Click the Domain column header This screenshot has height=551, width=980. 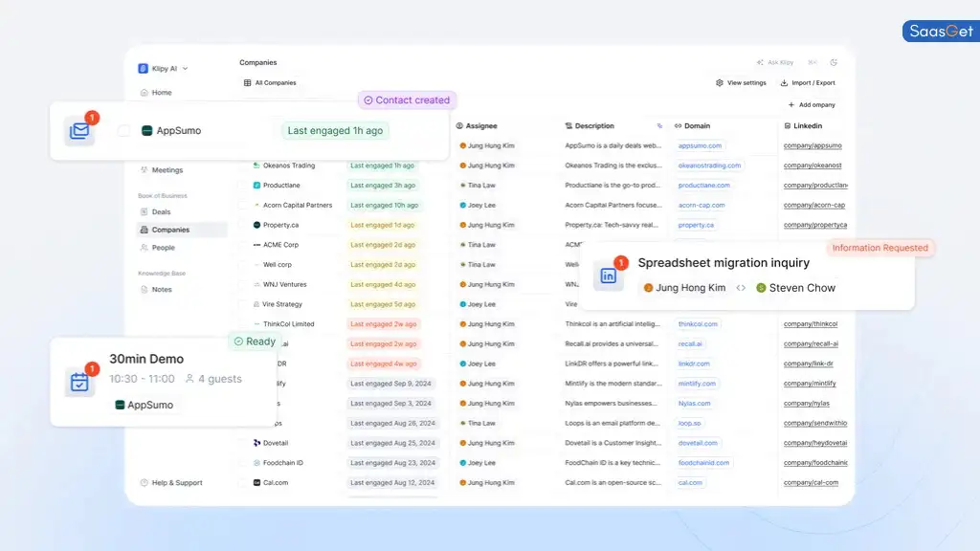click(693, 125)
